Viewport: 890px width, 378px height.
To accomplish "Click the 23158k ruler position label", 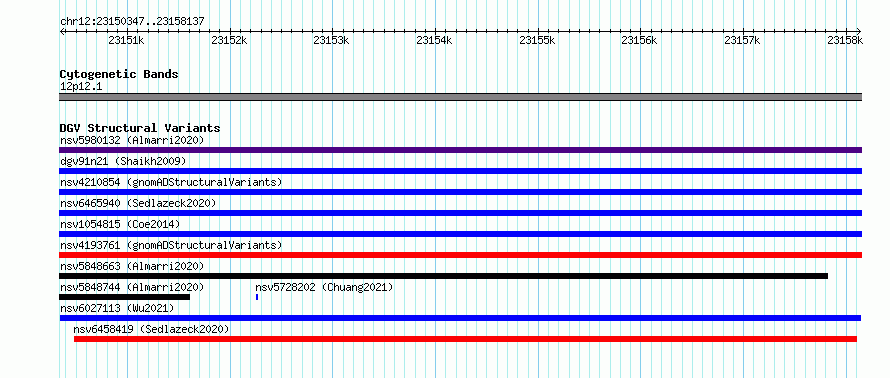I will tap(845, 40).
